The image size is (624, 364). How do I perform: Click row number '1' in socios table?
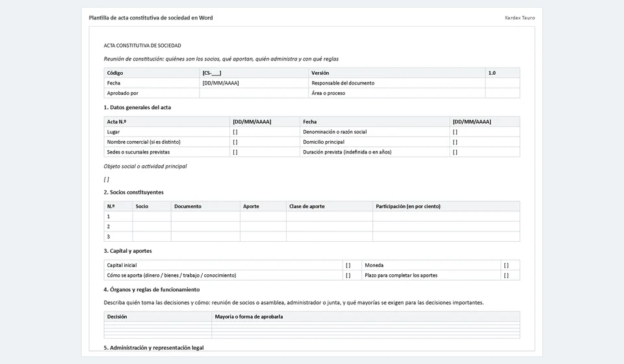(x=109, y=216)
